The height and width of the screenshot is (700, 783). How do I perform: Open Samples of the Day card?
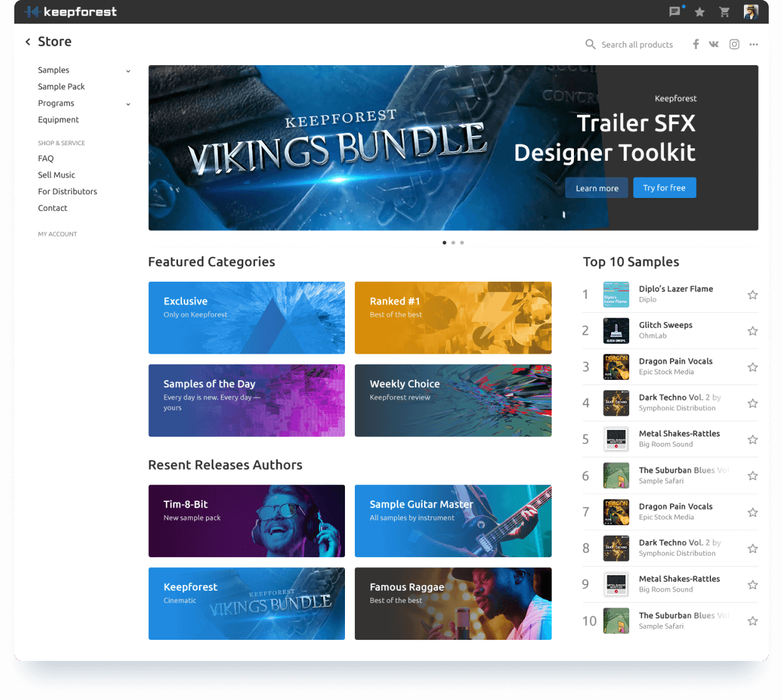coord(247,400)
